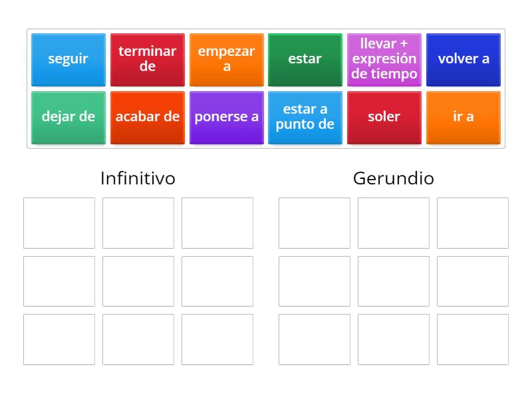Choose the red "soler" tile
Screen dimensions: 532x399
click(384, 117)
